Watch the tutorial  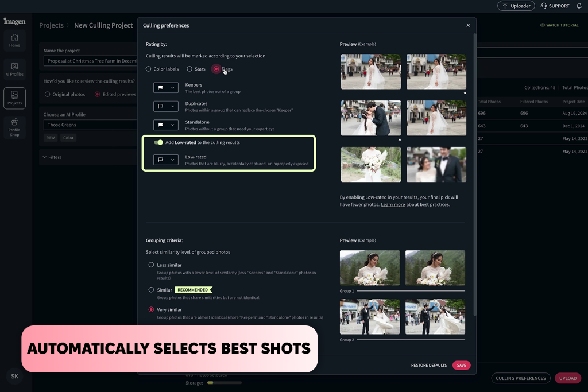coord(559,25)
